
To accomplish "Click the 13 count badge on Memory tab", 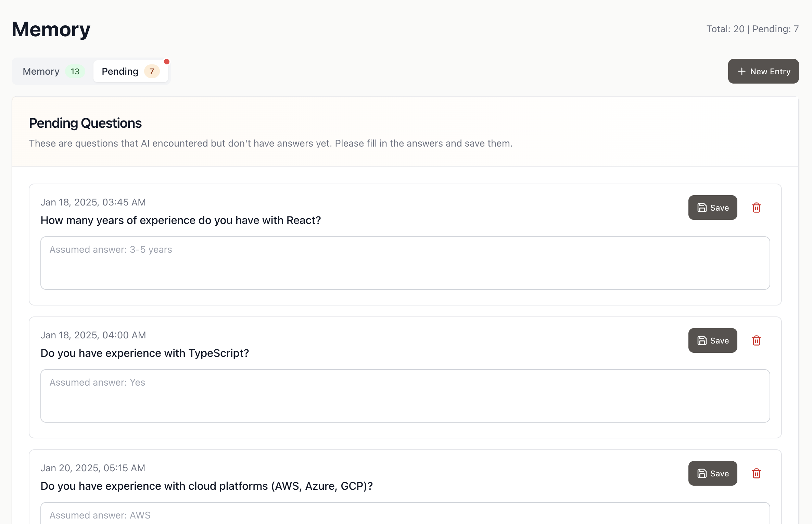I will [75, 71].
